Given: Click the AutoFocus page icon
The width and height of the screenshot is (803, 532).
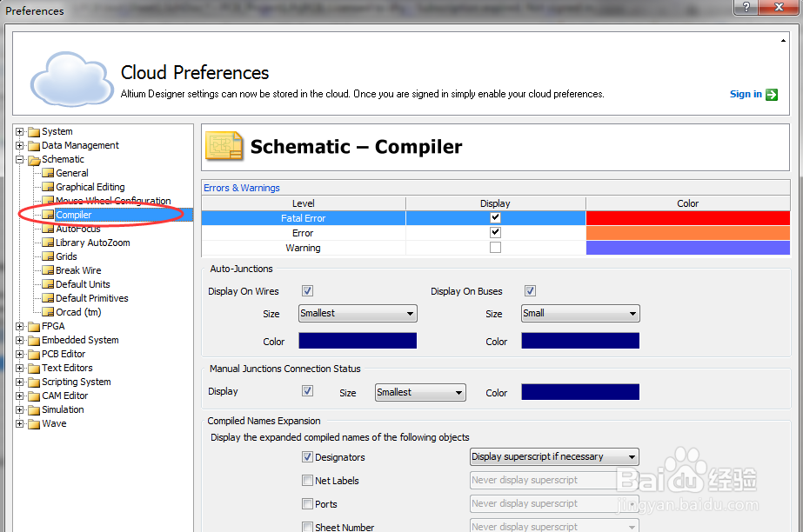Looking at the screenshot, I should coord(48,229).
